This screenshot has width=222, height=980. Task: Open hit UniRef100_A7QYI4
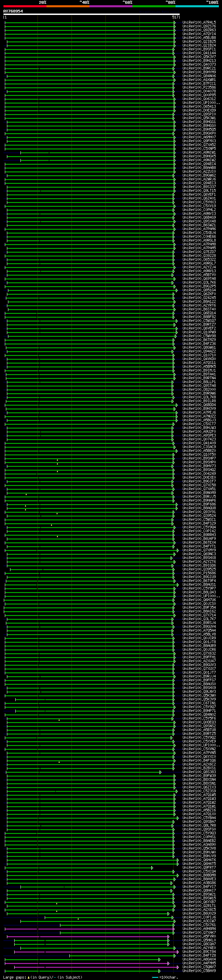point(199,34)
